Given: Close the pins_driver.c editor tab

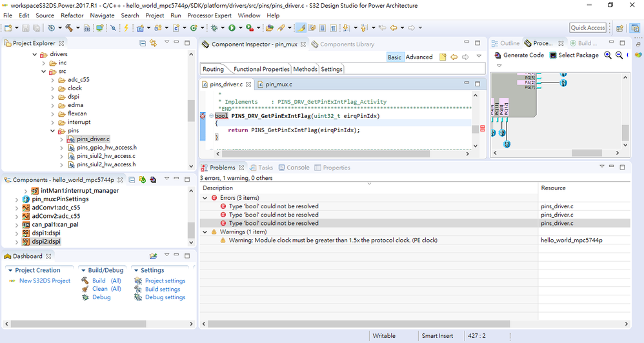Looking at the screenshot, I should tap(248, 84).
